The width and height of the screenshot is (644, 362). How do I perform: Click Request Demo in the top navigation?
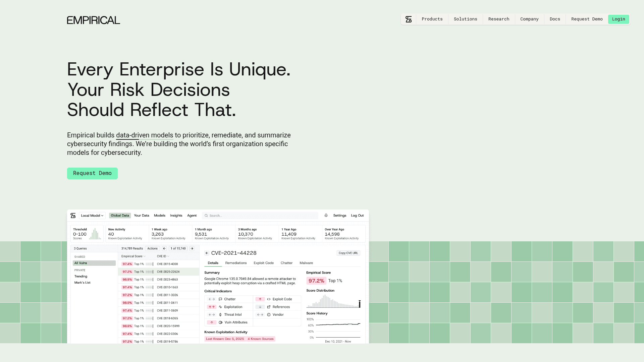click(587, 19)
